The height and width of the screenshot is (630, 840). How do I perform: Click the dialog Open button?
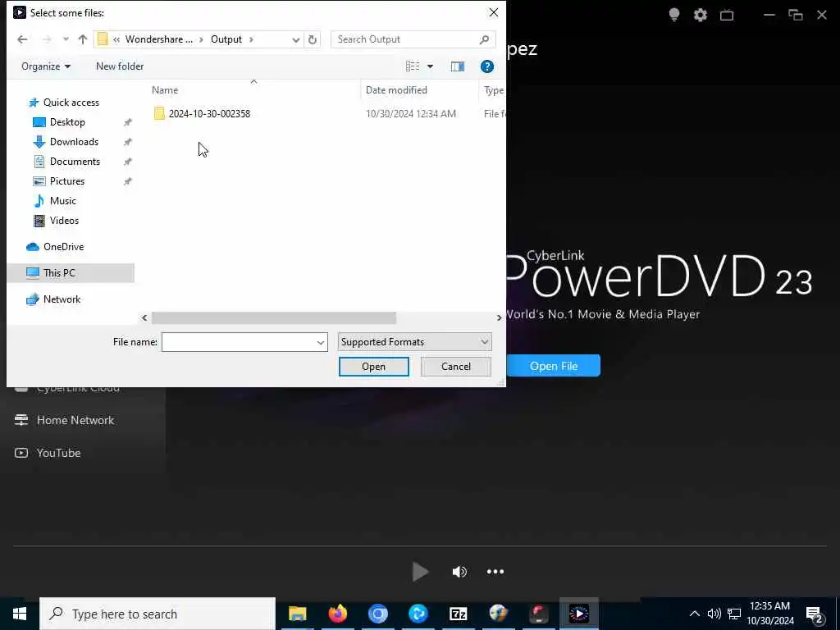[373, 367]
